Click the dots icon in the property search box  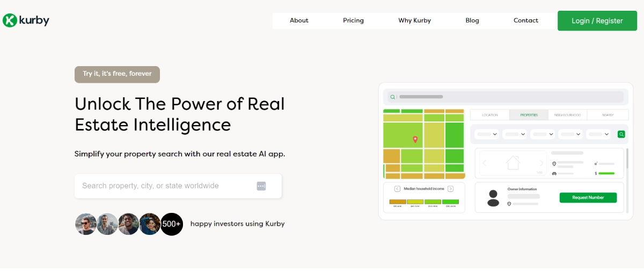click(x=261, y=186)
